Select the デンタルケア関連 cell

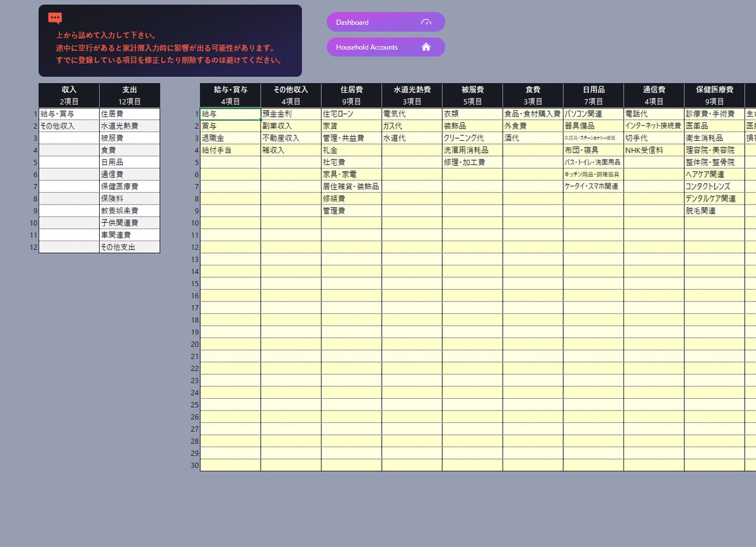[714, 198]
